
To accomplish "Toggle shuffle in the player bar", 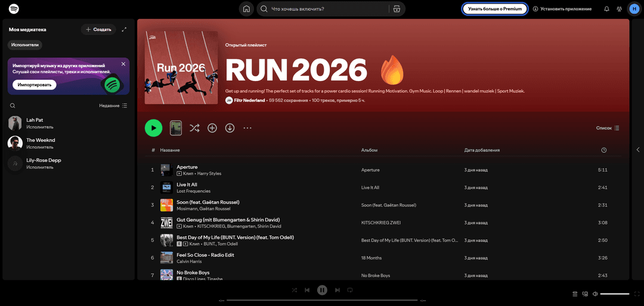I will pos(295,290).
